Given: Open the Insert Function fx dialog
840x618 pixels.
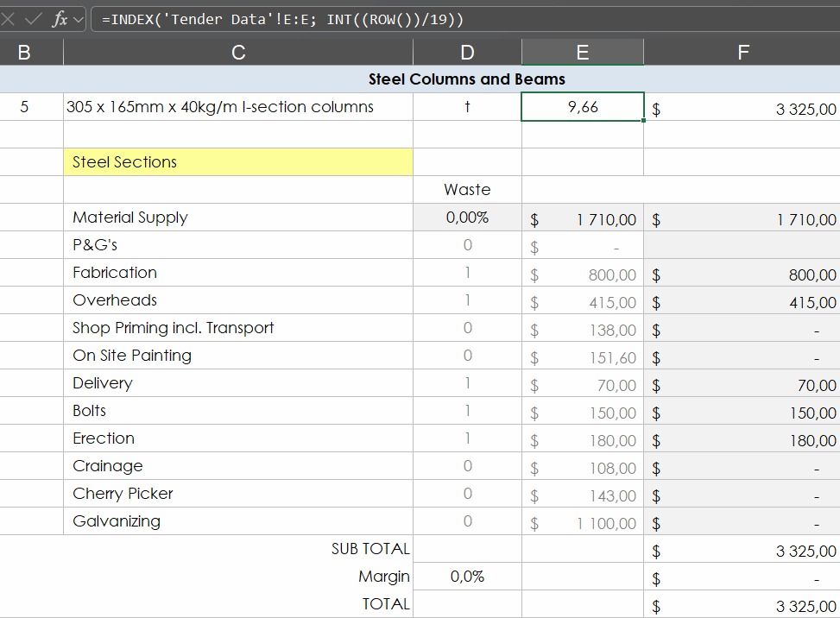Looking at the screenshot, I should click(x=60, y=18).
